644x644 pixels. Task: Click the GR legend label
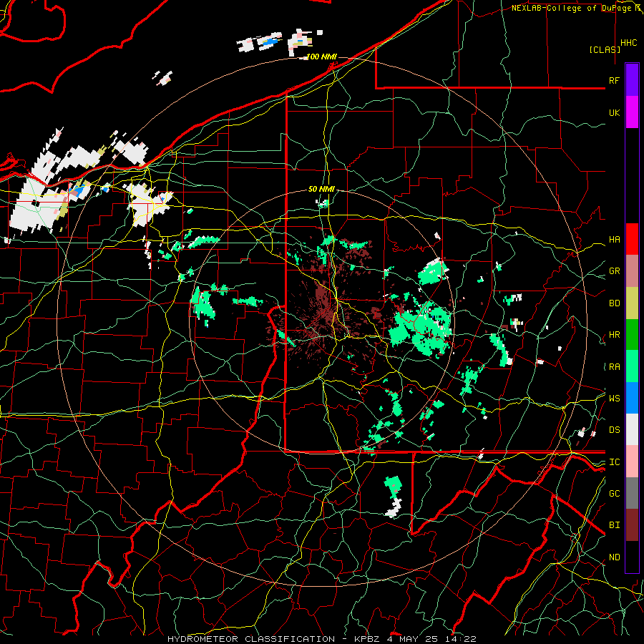(x=614, y=271)
